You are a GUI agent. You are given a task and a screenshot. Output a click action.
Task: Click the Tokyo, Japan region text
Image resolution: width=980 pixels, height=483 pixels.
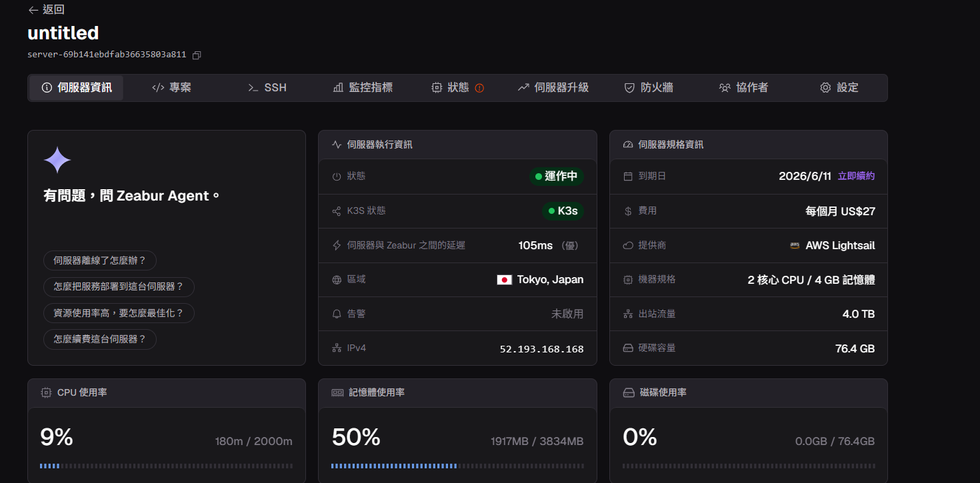pos(551,280)
